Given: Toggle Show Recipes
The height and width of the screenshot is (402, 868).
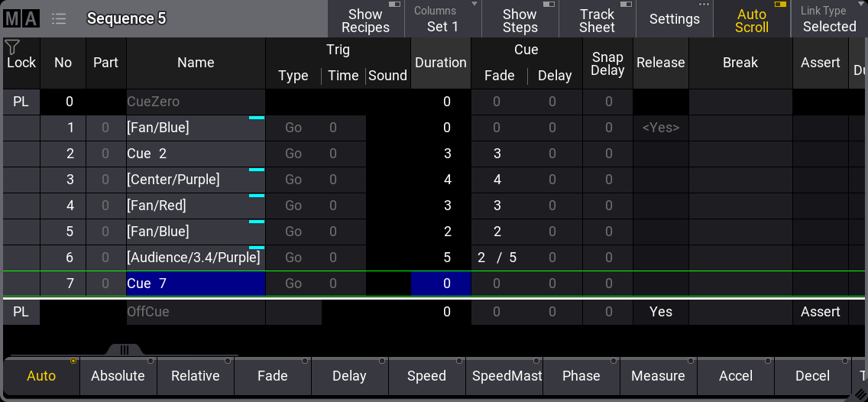Looking at the screenshot, I should (365, 20).
